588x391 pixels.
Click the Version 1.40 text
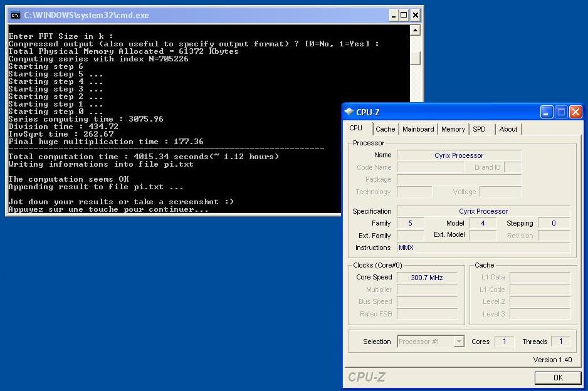552,360
